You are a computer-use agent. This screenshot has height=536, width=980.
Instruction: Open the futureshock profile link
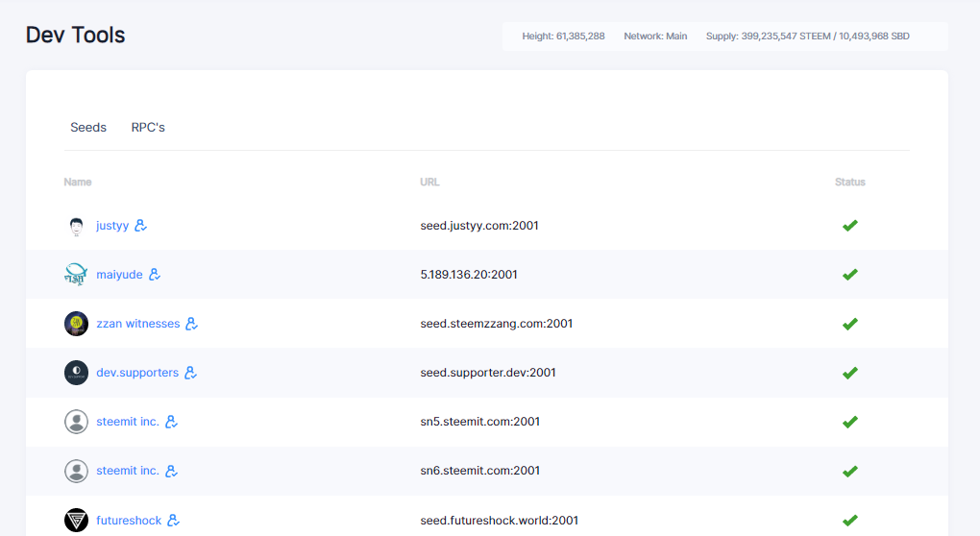click(129, 520)
